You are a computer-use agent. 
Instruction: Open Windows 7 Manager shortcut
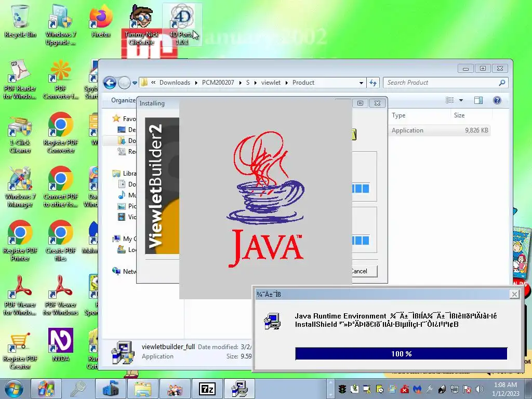click(x=20, y=187)
